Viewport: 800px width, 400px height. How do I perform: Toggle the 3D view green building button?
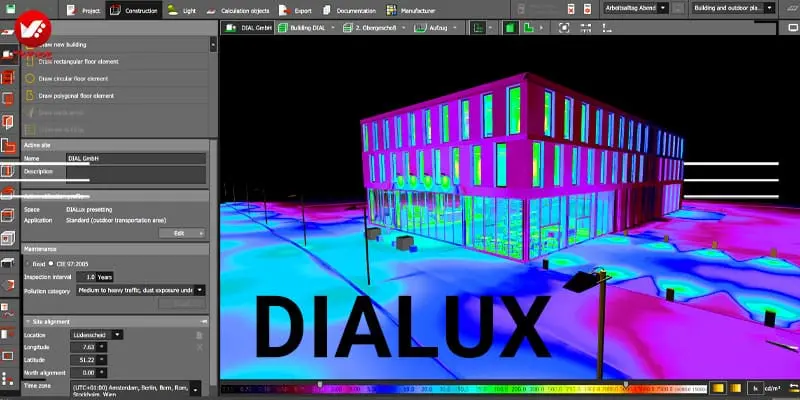tap(510, 28)
